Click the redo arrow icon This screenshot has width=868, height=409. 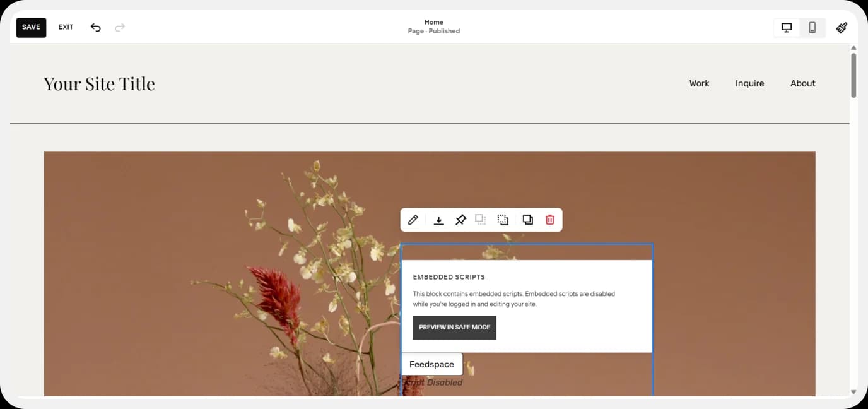[x=119, y=28]
